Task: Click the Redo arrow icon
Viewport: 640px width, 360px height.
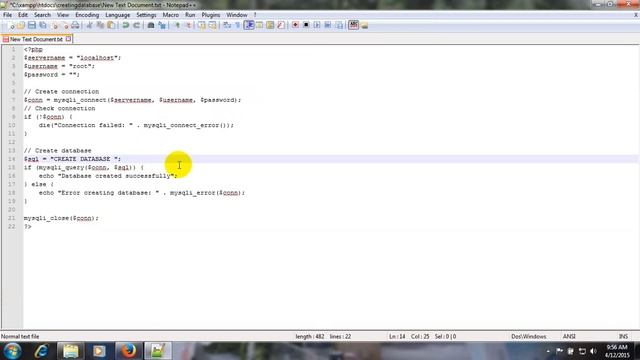Action: pos(137,25)
